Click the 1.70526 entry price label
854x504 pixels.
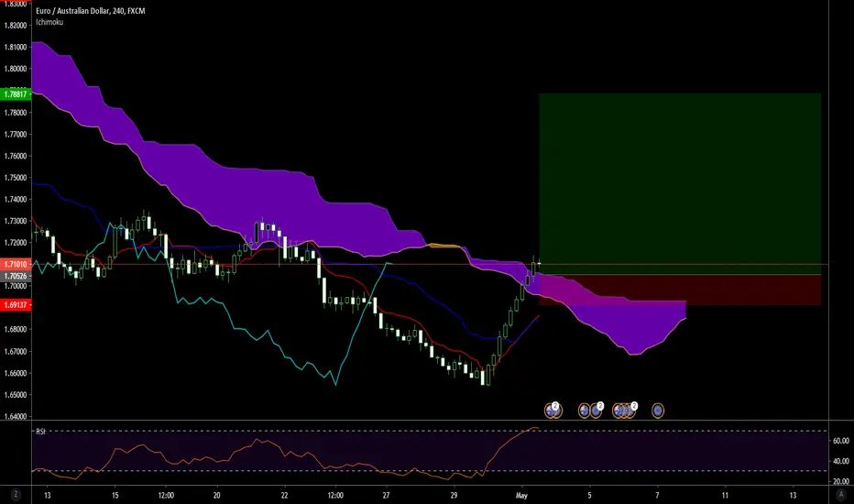coord(16,276)
